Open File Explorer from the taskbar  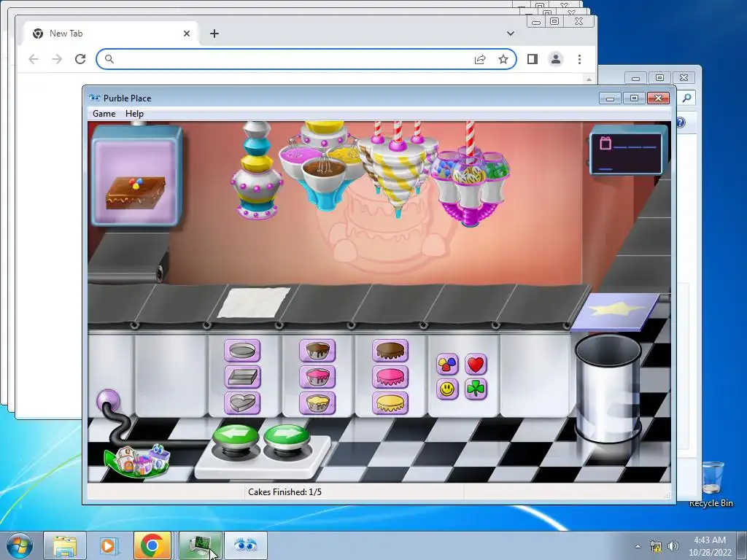point(65,545)
